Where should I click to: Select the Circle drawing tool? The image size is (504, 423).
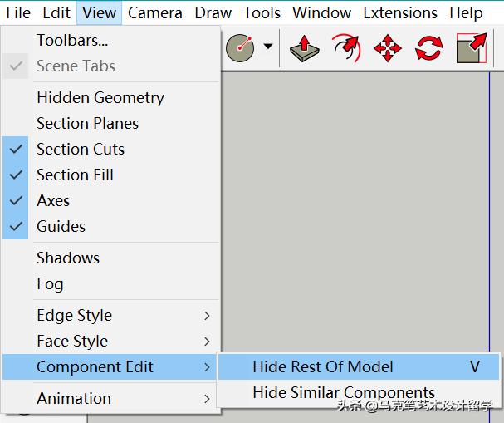pos(240,47)
